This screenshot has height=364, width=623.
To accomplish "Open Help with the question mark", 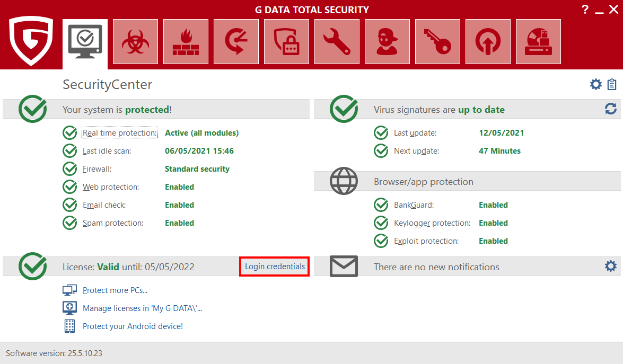I will click(x=585, y=9).
